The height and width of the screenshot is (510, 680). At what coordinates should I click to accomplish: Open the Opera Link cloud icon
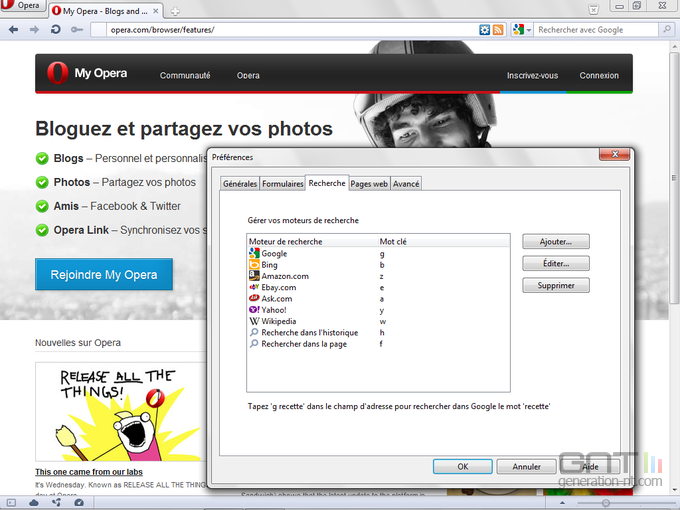click(34, 503)
